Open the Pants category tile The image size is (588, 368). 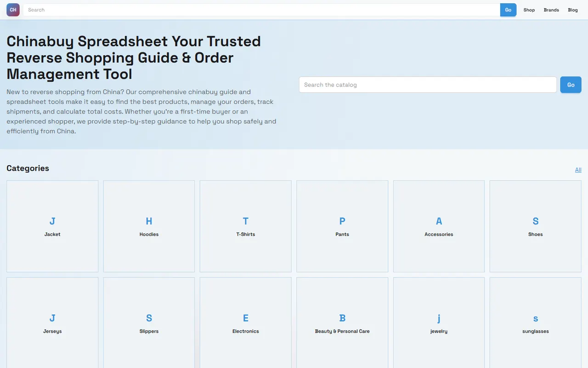click(x=342, y=226)
